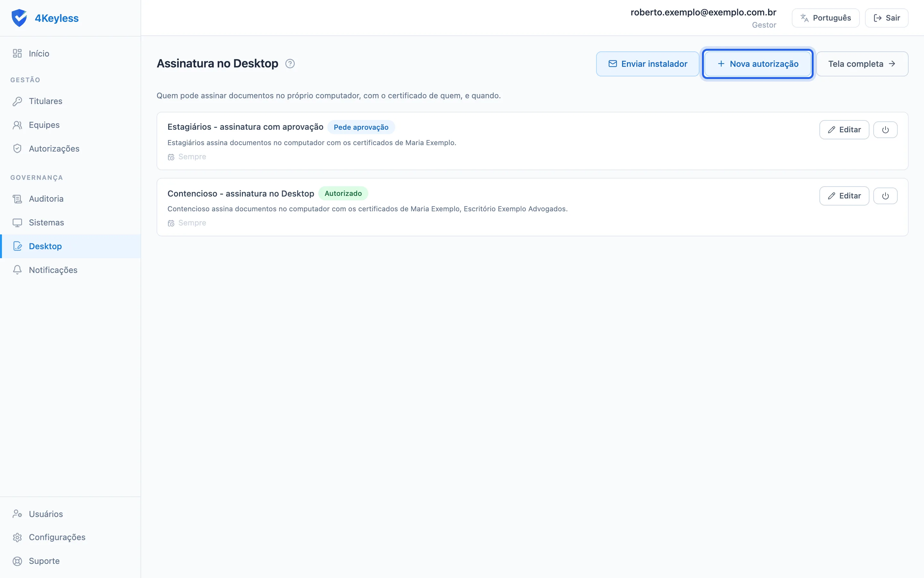Create a Nova autorização
This screenshot has height=578, width=924.
coord(757,64)
